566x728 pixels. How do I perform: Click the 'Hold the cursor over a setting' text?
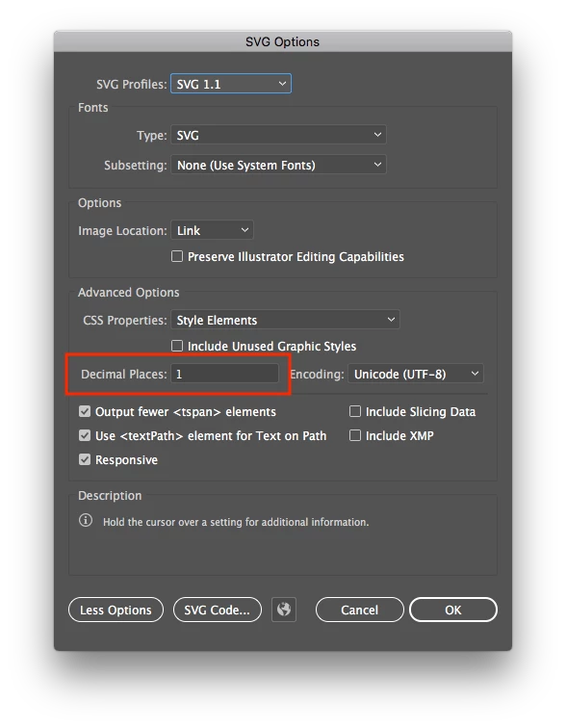236,522
